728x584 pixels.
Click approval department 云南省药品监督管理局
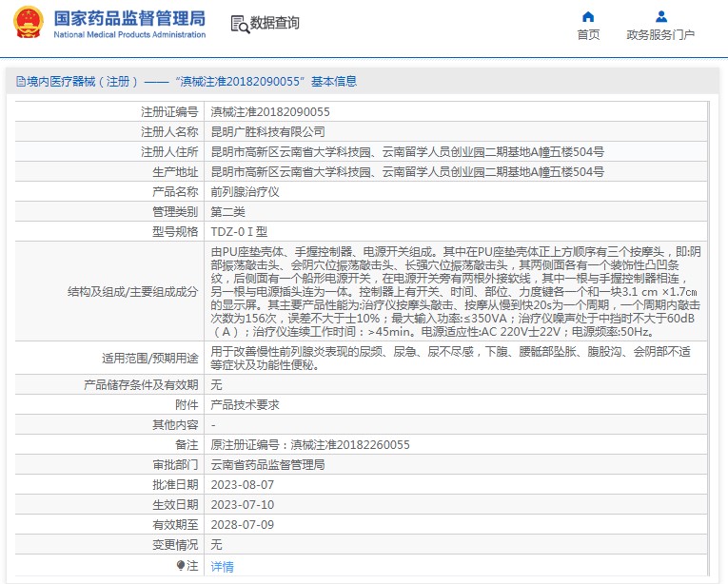pos(267,464)
